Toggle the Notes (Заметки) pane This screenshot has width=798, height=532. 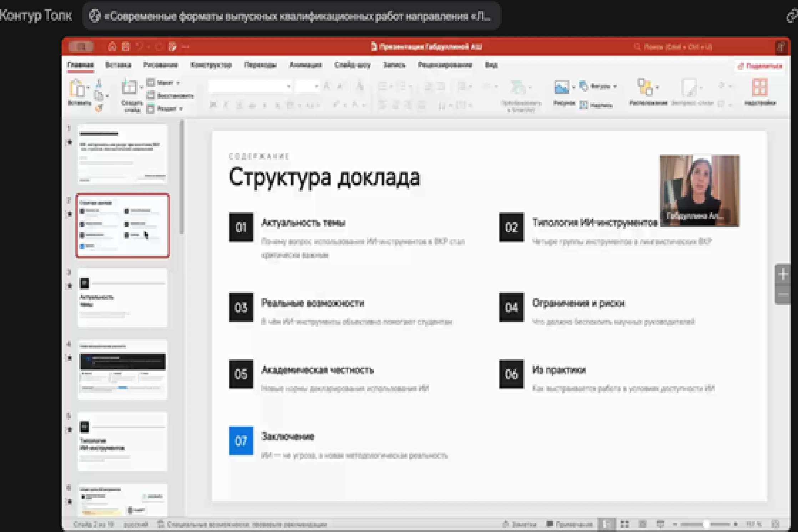pyautogui.click(x=520, y=524)
